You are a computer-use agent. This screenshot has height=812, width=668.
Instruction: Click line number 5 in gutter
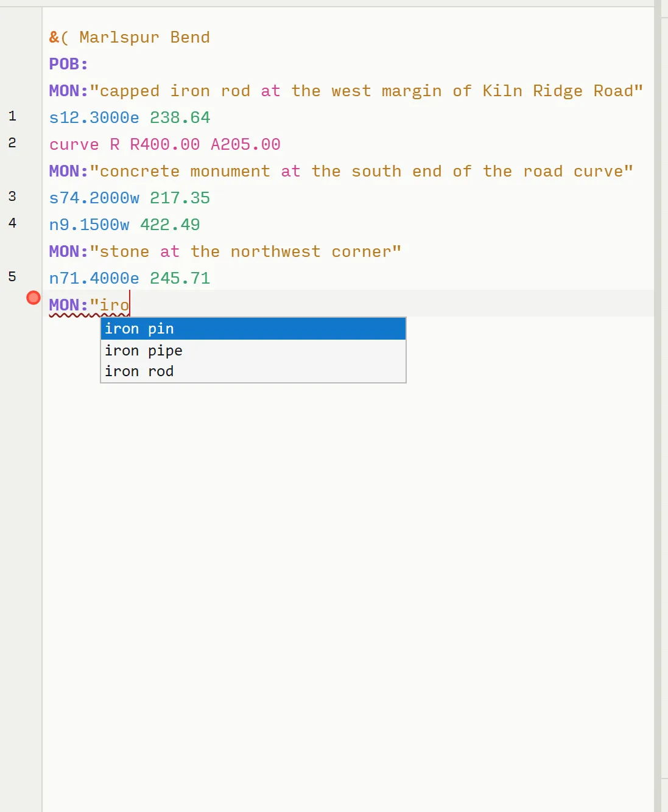click(x=12, y=277)
